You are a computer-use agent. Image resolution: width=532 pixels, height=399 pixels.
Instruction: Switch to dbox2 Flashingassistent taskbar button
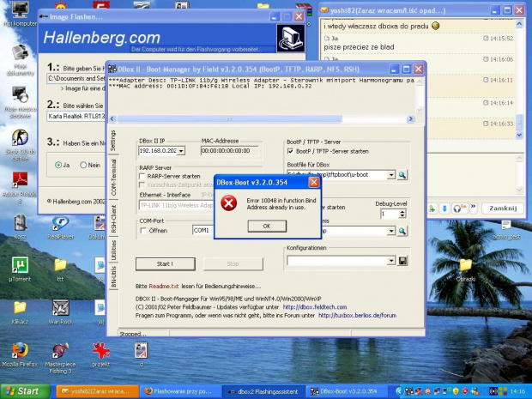(x=263, y=391)
